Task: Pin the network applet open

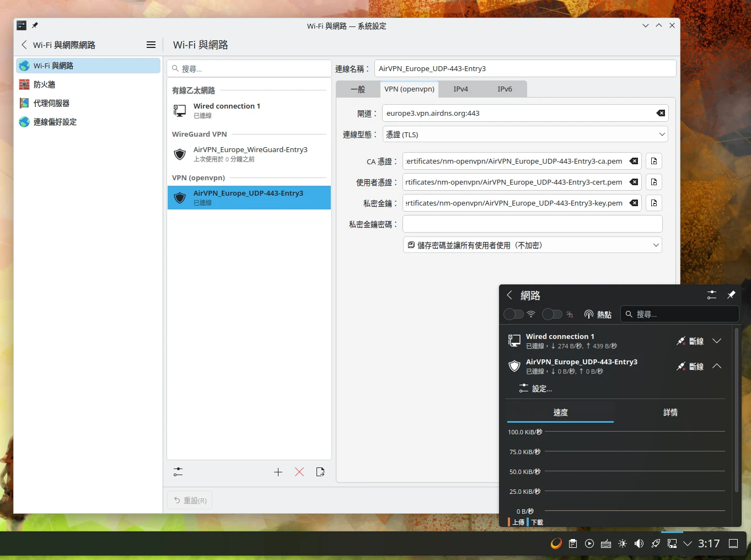Action: [732, 295]
